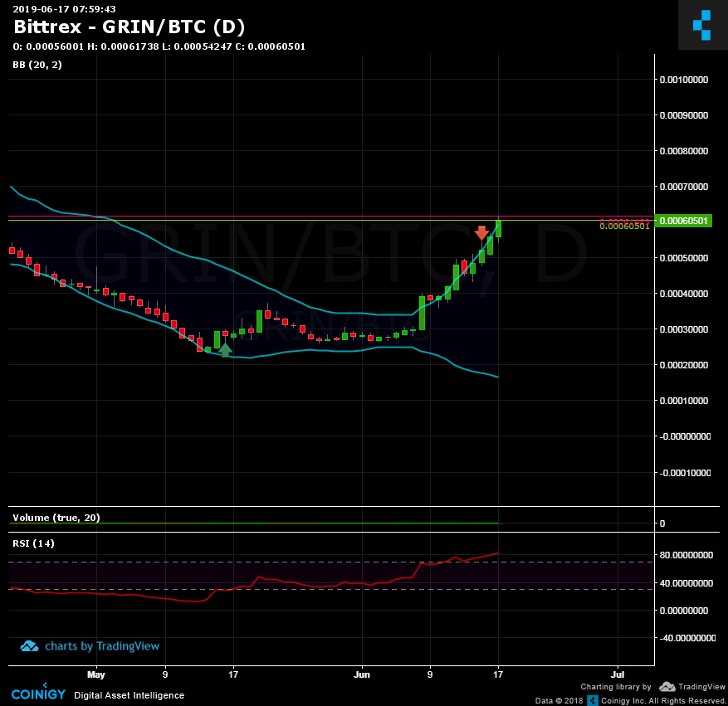Viewport: 728px width, 706px height.
Task: Click the -40.00000000 RSI axis label
Action: pos(686,638)
